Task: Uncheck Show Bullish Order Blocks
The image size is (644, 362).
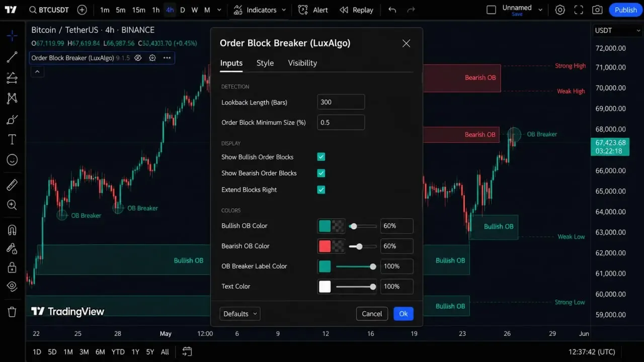Action: [321, 157]
